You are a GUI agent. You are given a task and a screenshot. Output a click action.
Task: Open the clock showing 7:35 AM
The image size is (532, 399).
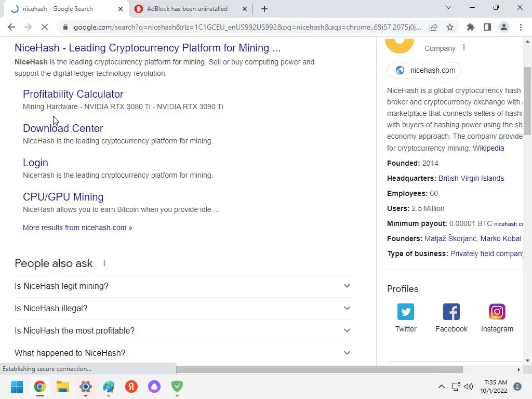(x=494, y=387)
